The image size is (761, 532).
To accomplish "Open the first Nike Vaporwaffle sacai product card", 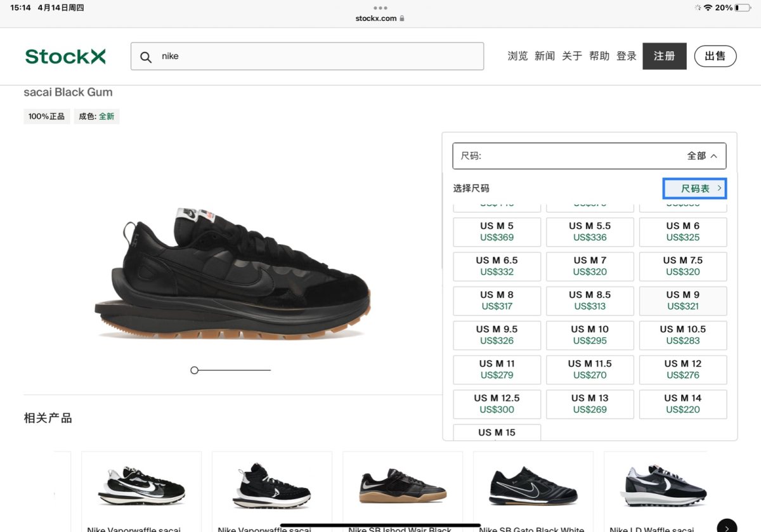I will pyautogui.click(x=141, y=491).
